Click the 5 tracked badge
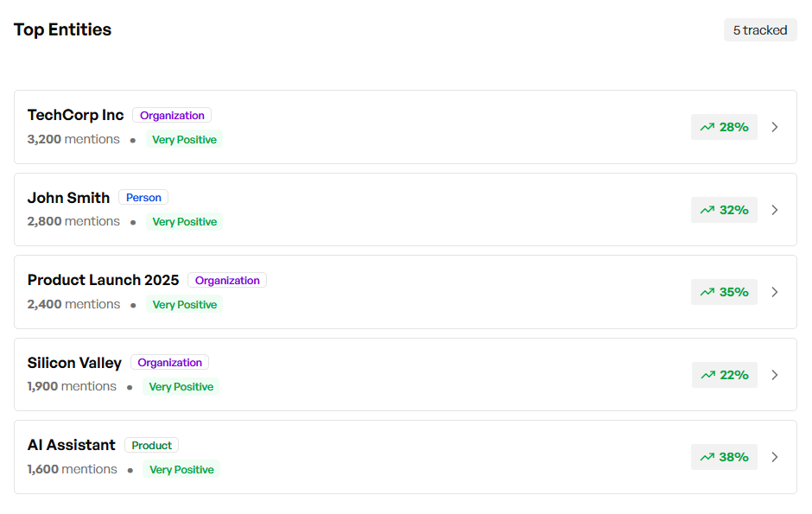This screenshot has width=812, height=514. point(760,30)
